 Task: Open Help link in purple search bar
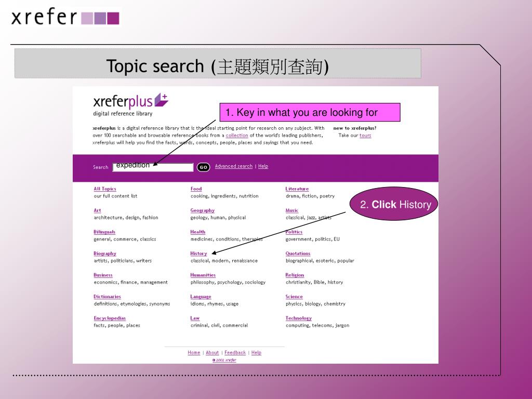click(263, 166)
